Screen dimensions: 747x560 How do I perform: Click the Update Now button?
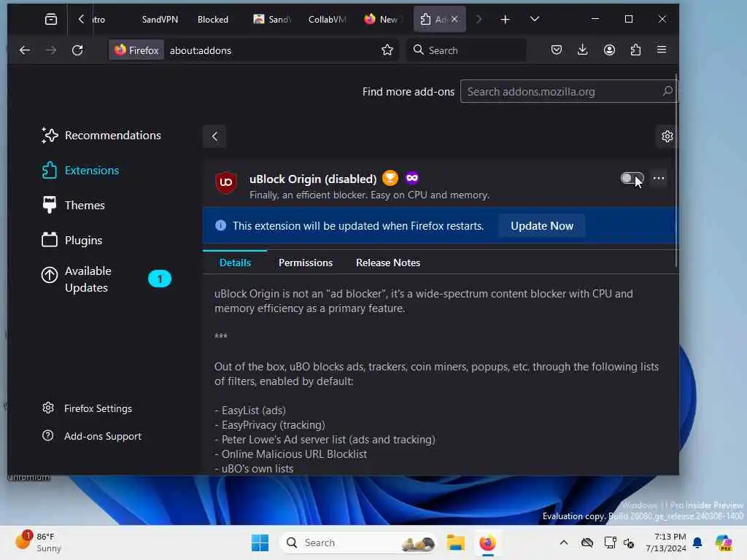click(542, 226)
